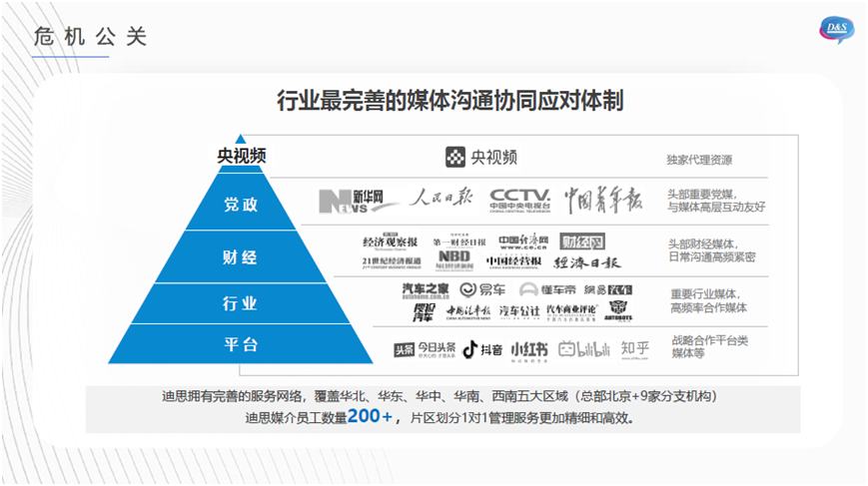Click the 新华网 News logo

click(350, 200)
